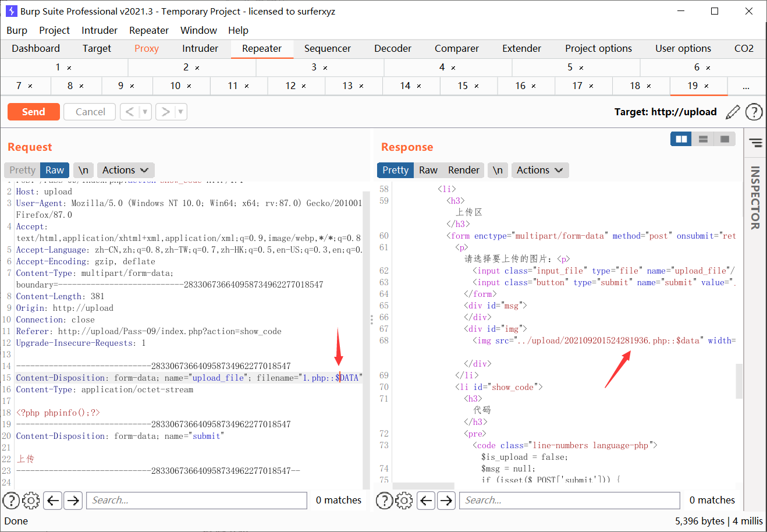Expand forward history dropdown arrow
The width and height of the screenshot is (767, 532).
point(181,112)
